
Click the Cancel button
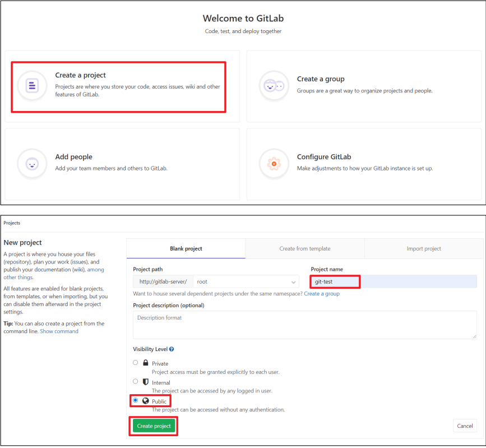(465, 426)
